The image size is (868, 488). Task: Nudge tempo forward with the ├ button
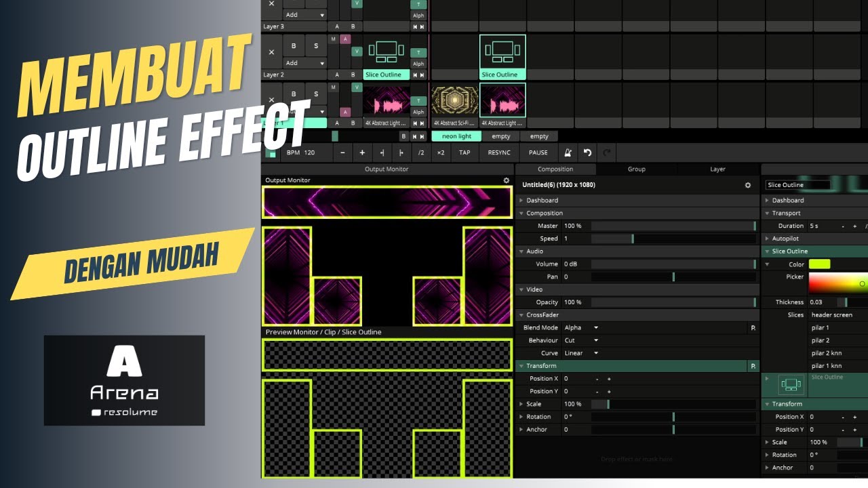tap(401, 152)
